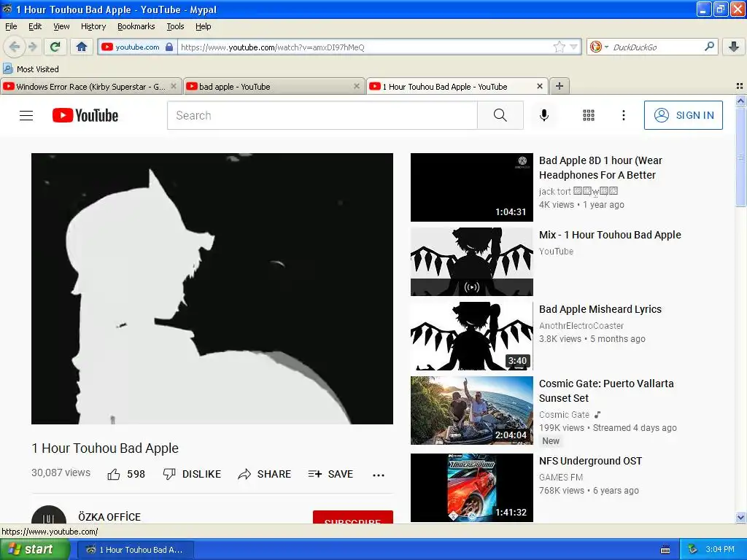The height and width of the screenshot is (560, 747).
Task: Open the View menu
Action: 61,26
